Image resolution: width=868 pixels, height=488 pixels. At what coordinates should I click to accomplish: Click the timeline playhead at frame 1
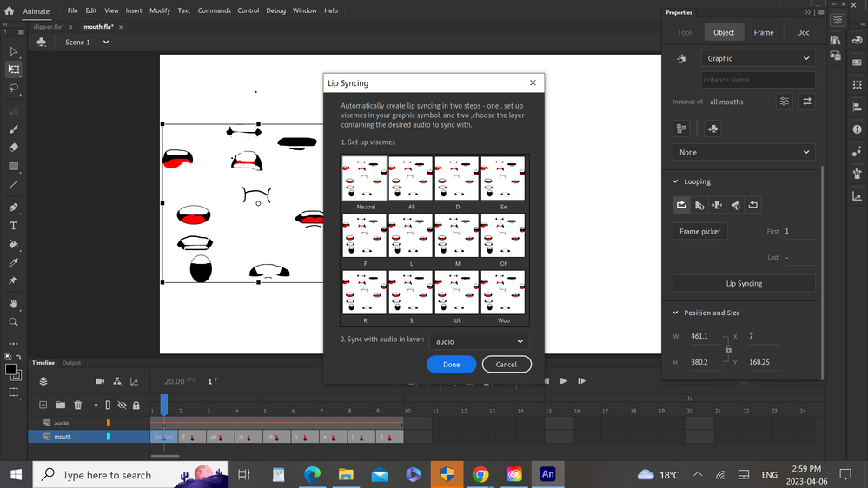164,405
